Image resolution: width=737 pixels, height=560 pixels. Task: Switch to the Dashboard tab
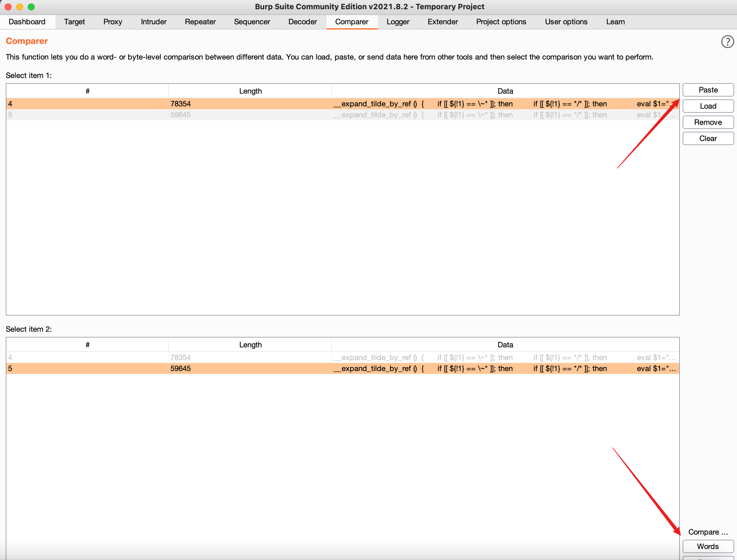point(27,22)
